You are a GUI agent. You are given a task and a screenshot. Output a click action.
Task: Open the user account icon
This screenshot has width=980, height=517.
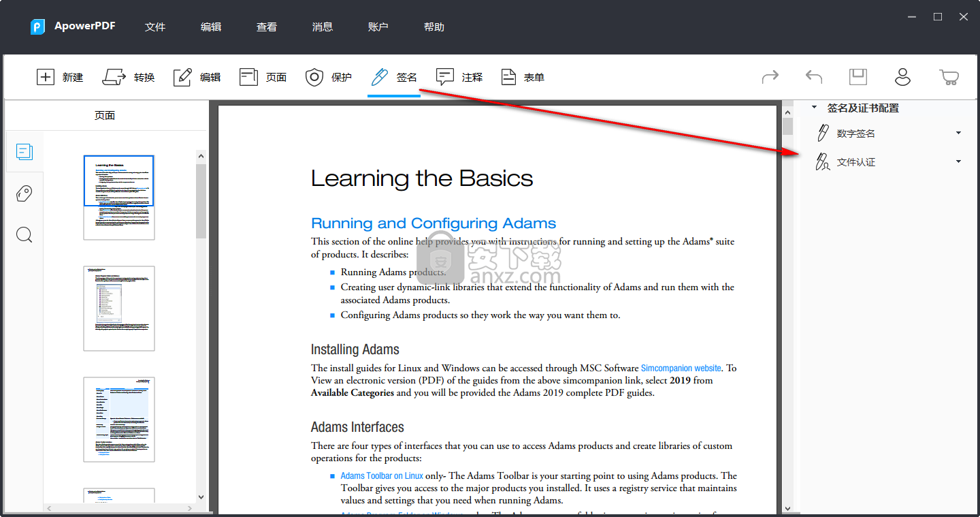pyautogui.click(x=902, y=77)
